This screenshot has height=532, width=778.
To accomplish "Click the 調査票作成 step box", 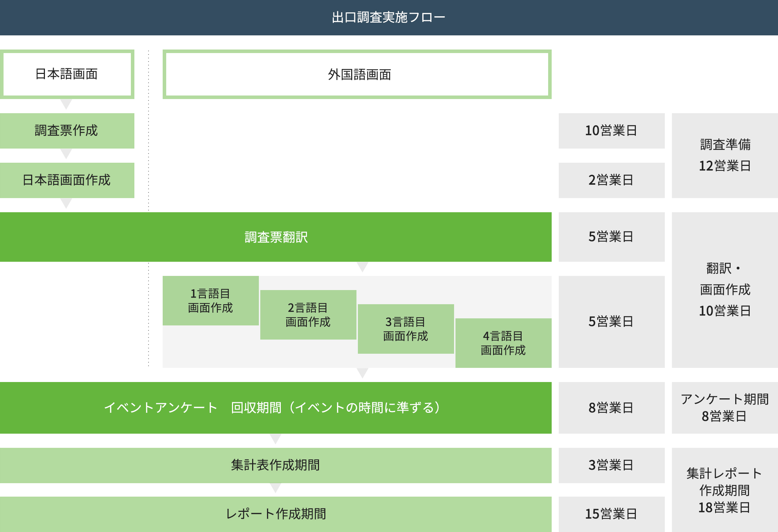I will coord(67,131).
